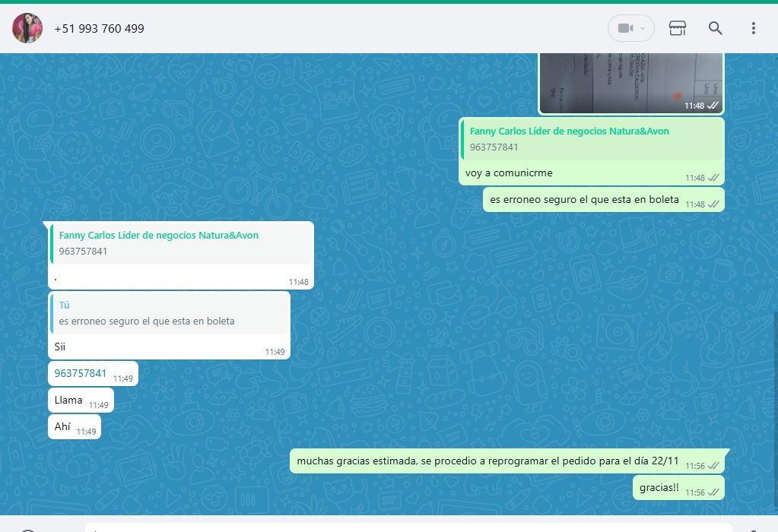778x532 pixels.
Task: Search within this chat
Action: pos(715,28)
